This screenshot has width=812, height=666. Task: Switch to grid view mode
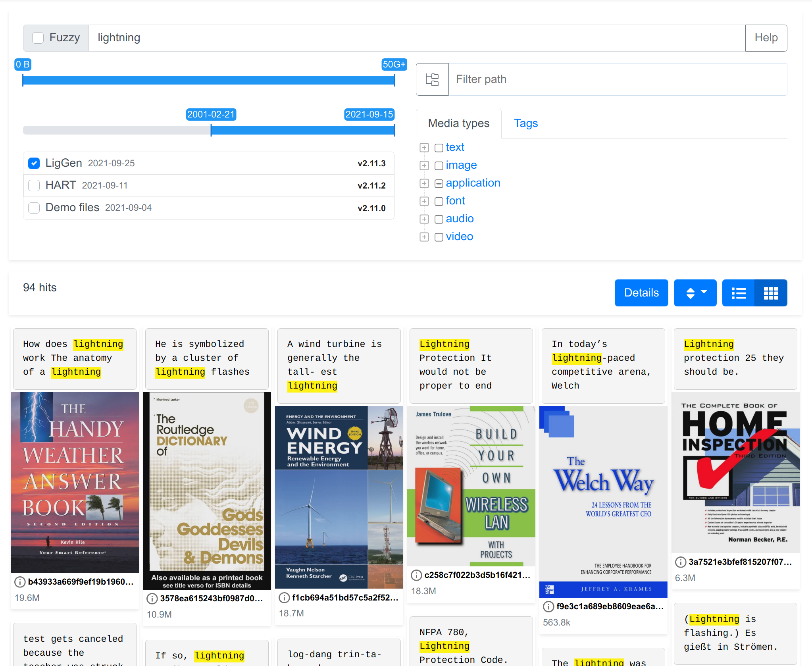[x=771, y=293]
